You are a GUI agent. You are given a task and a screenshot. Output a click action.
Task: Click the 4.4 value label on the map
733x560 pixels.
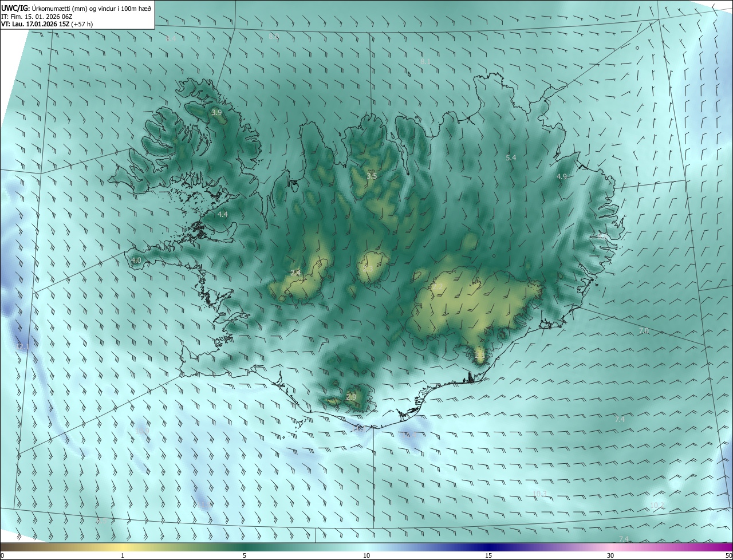[x=222, y=215]
